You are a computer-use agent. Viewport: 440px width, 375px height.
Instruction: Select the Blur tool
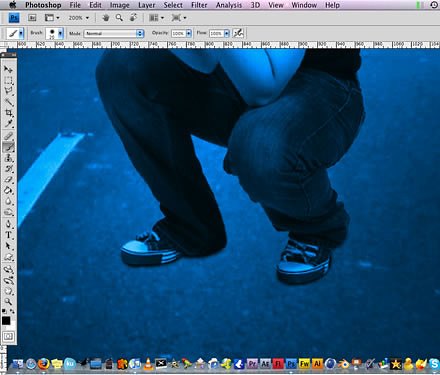[x=8, y=202]
